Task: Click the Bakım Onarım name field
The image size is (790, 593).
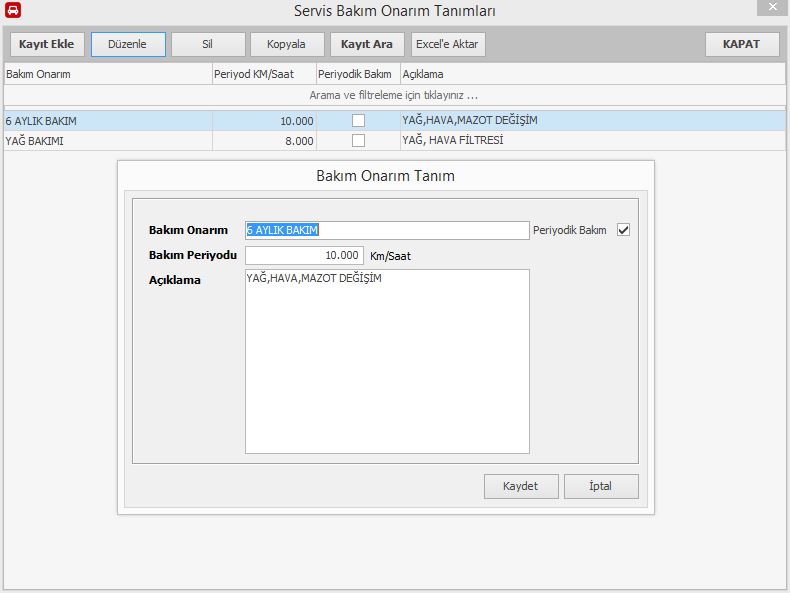Action: 387,230
